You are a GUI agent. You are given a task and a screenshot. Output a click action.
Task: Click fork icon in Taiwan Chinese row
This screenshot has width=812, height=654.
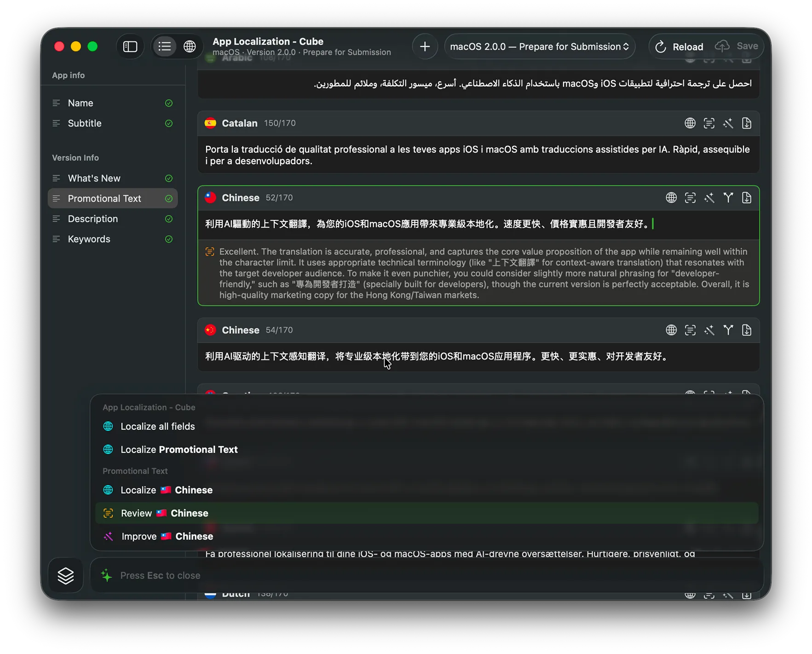point(728,198)
